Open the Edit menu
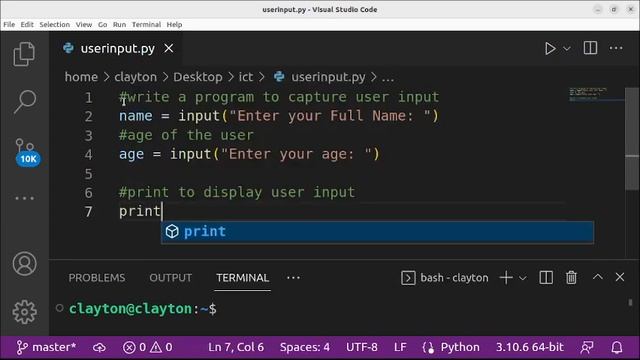 [x=27, y=24]
